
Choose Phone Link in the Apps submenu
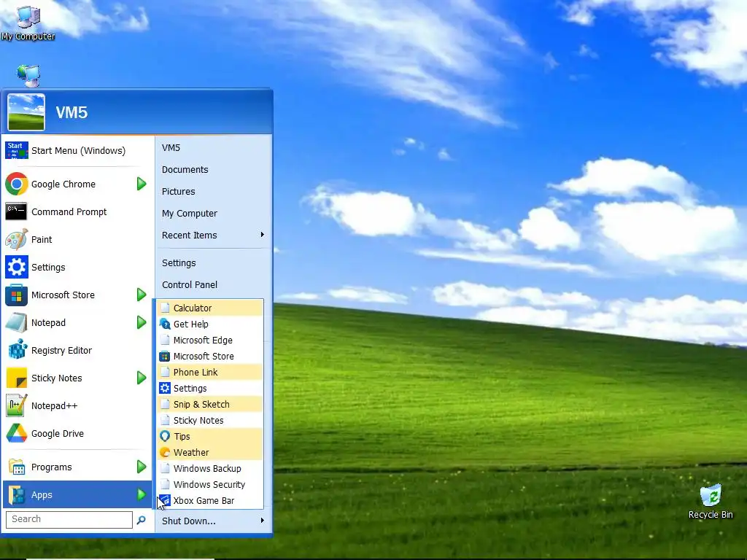pos(211,372)
